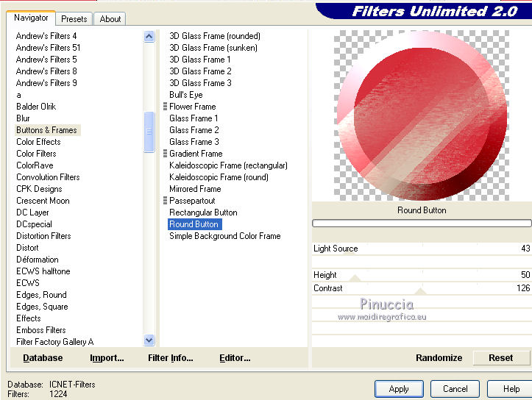This screenshot has width=532, height=400.
Task: Click scroll-up arrow of category list
Action: coord(149,36)
